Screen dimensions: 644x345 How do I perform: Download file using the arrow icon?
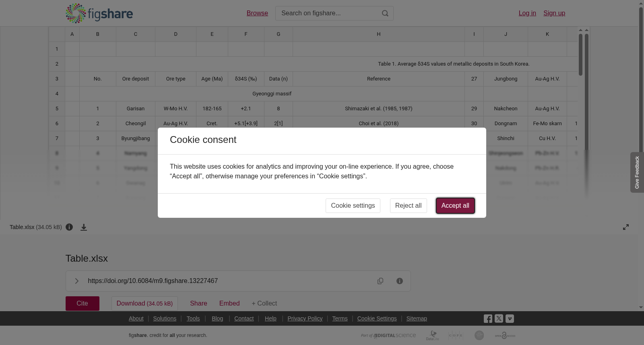point(84,227)
